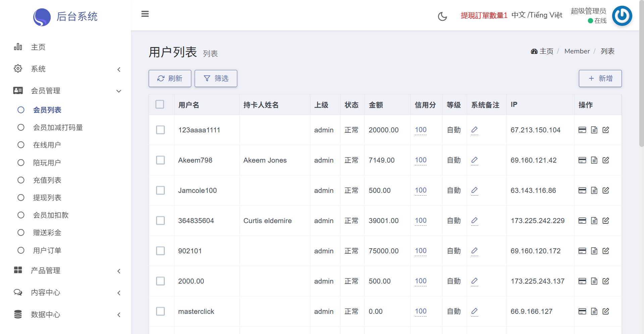
Task: Select checkbox for user 123aaaa1111
Action: click(160, 130)
